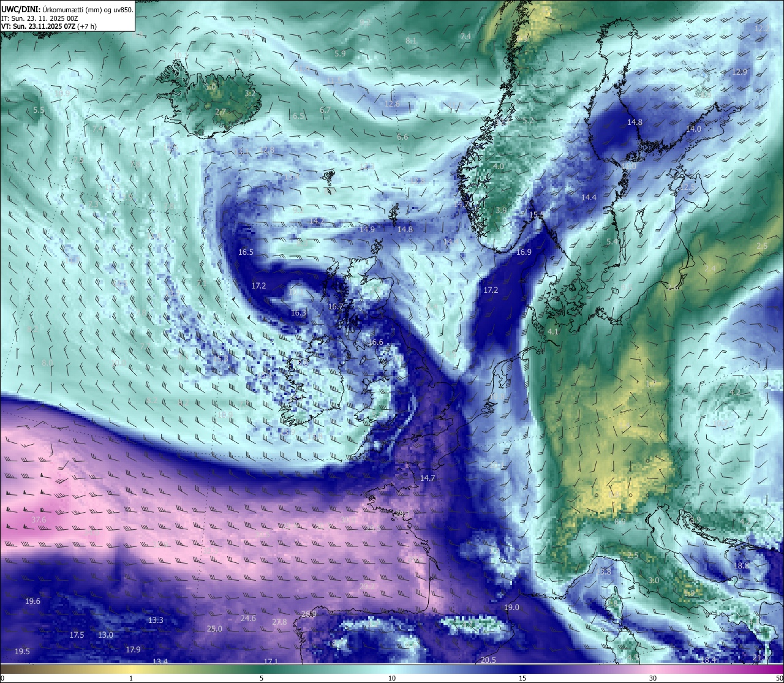Click the 15 tick on the color scale
784x683 pixels.
(522, 678)
